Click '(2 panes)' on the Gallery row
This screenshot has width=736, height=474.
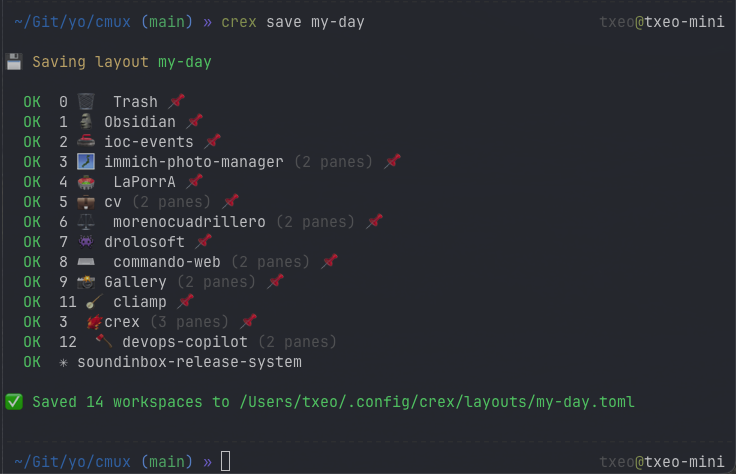pos(216,282)
